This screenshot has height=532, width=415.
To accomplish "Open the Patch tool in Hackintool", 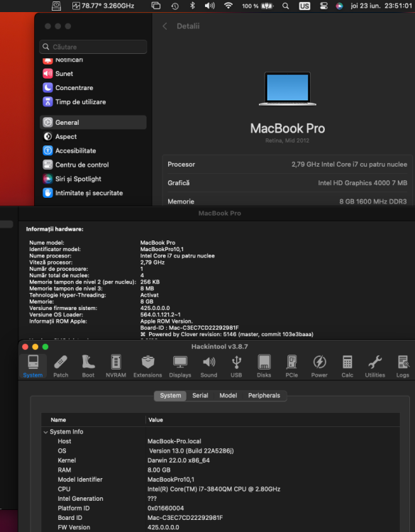I will click(x=61, y=366).
